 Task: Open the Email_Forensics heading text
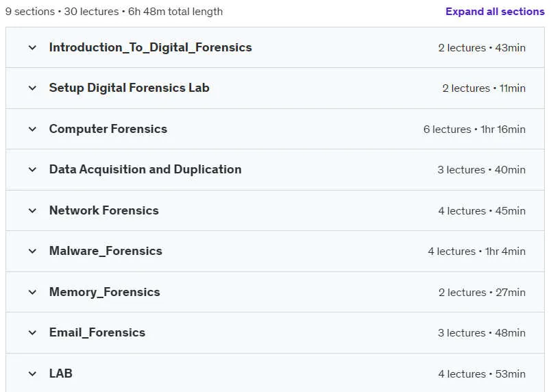[x=97, y=332]
